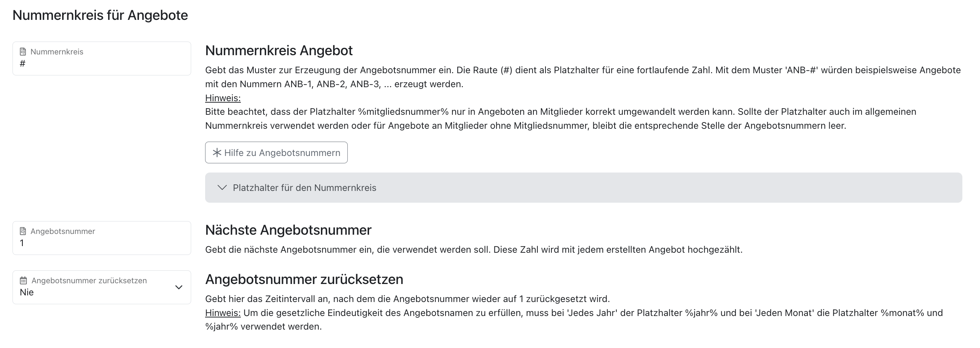980x348 pixels.
Task: Click the large 'Angebotsnummer zurücksetzen' section heading
Action: (x=304, y=279)
